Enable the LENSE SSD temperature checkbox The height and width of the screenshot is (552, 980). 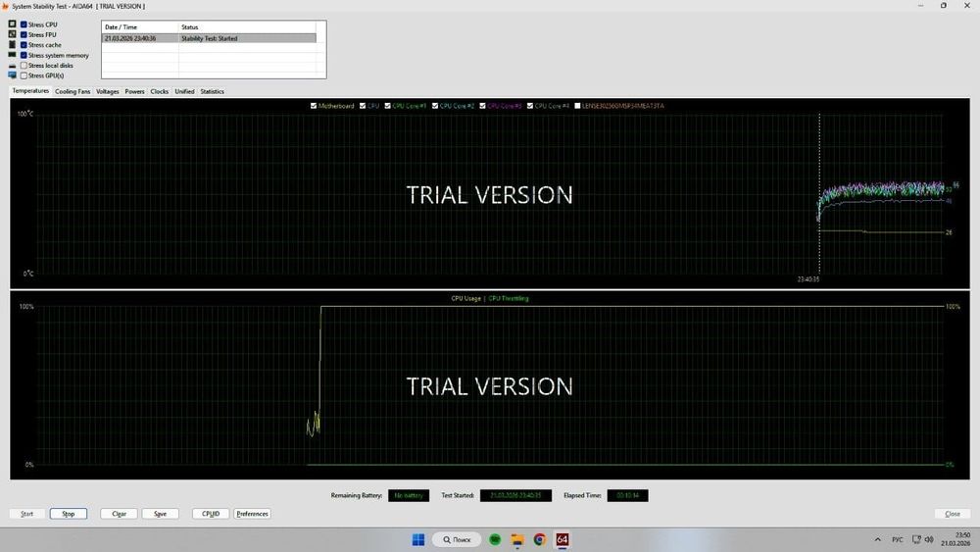coord(577,106)
